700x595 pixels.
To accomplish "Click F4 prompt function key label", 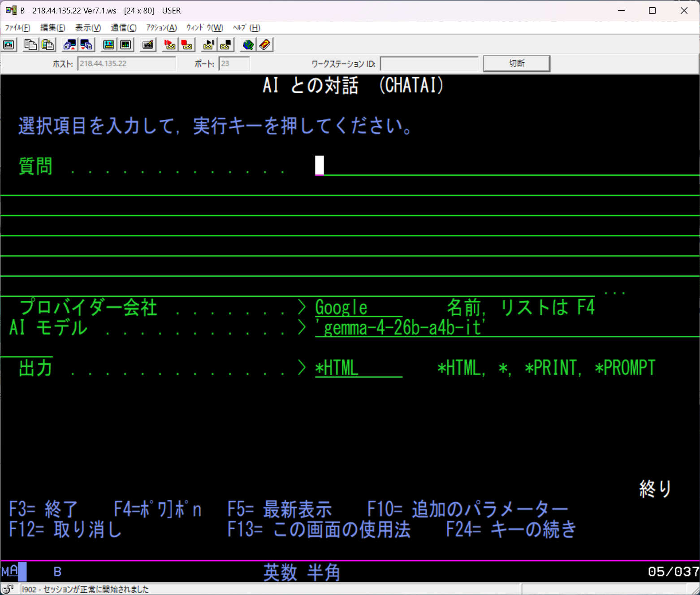I will point(158,509).
